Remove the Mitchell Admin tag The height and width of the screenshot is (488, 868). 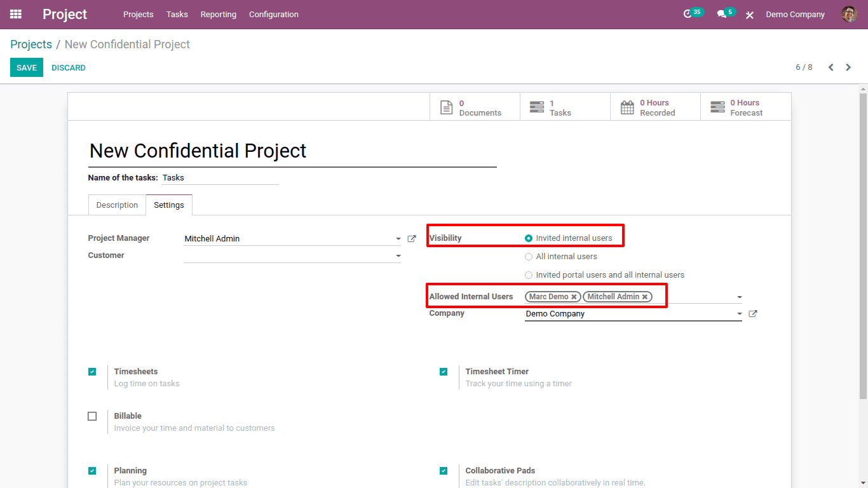644,297
